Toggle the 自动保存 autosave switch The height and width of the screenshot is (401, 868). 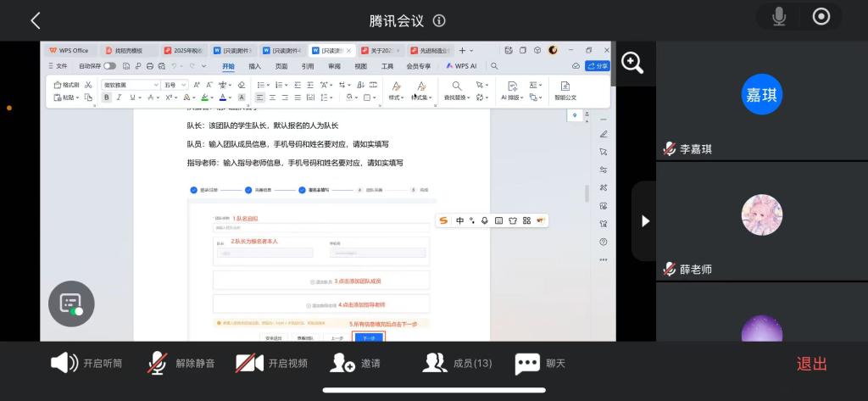109,65
